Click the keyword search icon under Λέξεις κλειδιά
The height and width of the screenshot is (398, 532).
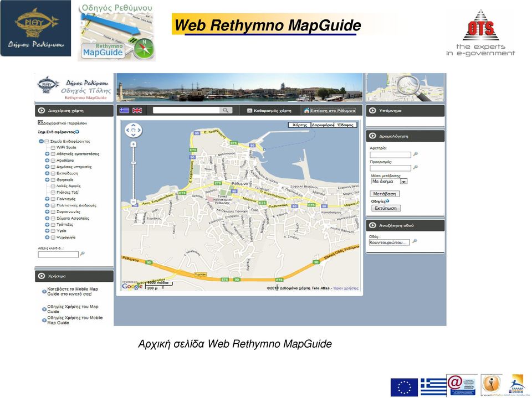[83, 254]
